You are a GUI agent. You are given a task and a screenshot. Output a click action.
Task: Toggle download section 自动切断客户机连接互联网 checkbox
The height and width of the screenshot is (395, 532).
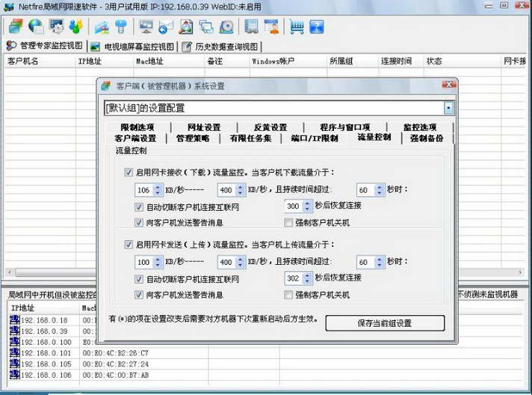point(139,206)
